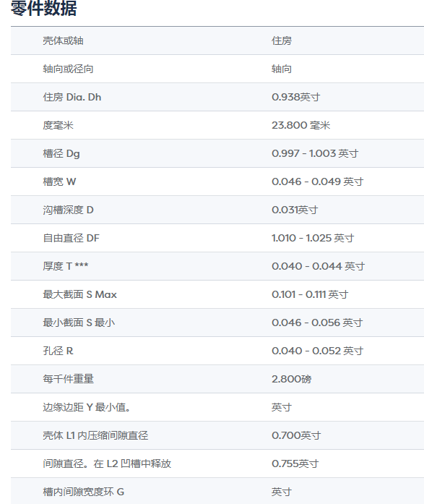Click the 2.800磅 weight value
The image size is (424, 504).
click(291, 379)
